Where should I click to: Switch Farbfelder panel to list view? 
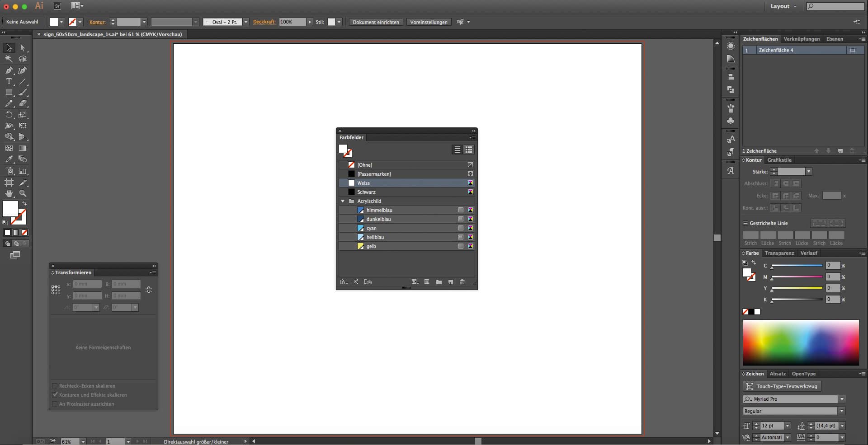(458, 150)
